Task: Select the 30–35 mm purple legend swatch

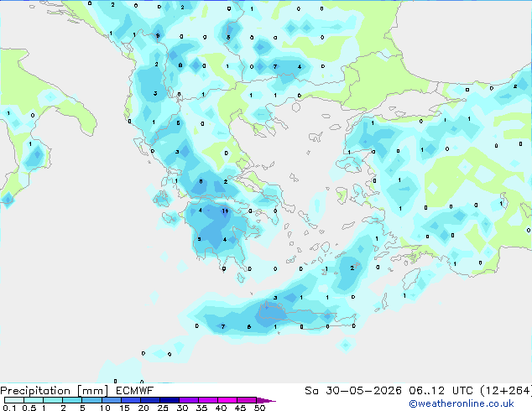Action: click(x=189, y=400)
